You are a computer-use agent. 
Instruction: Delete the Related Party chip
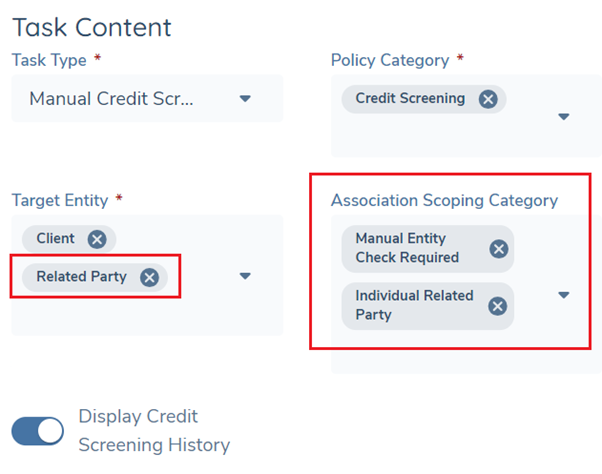click(x=149, y=277)
